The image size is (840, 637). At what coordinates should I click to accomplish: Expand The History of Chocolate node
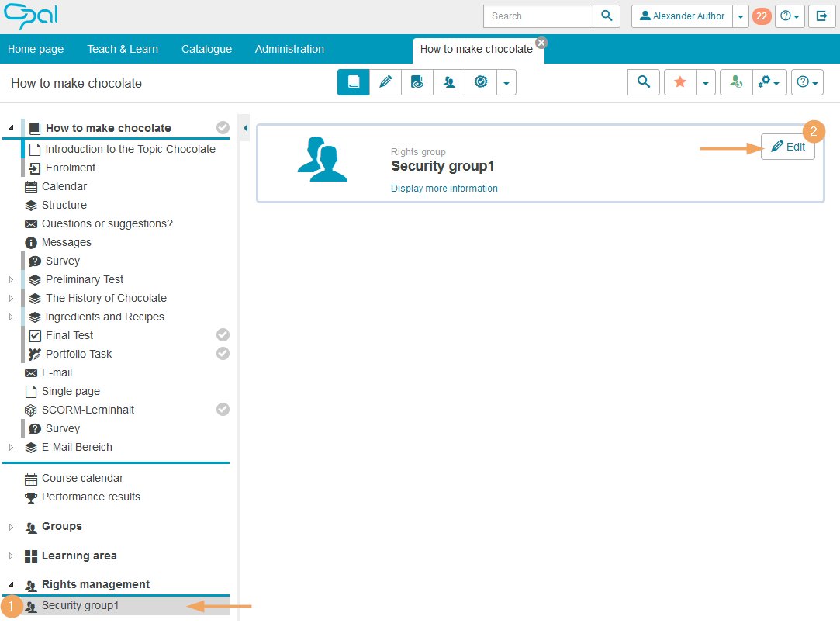11,298
